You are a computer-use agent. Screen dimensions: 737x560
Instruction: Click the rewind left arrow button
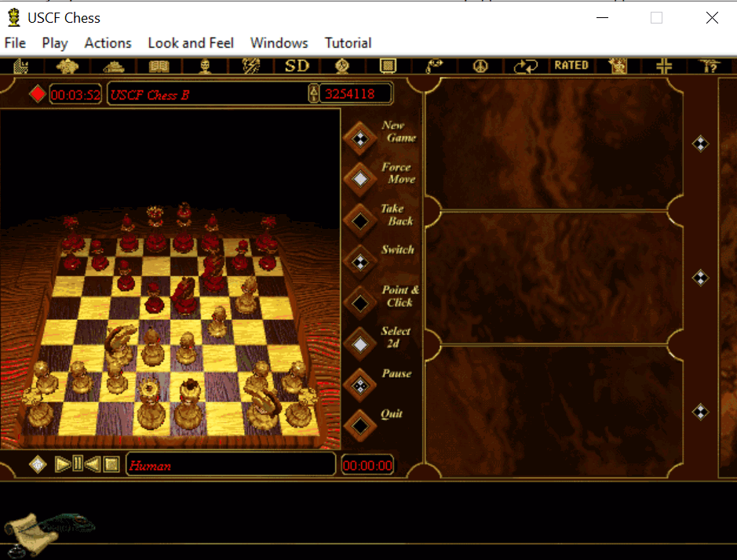click(x=93, y=464)
